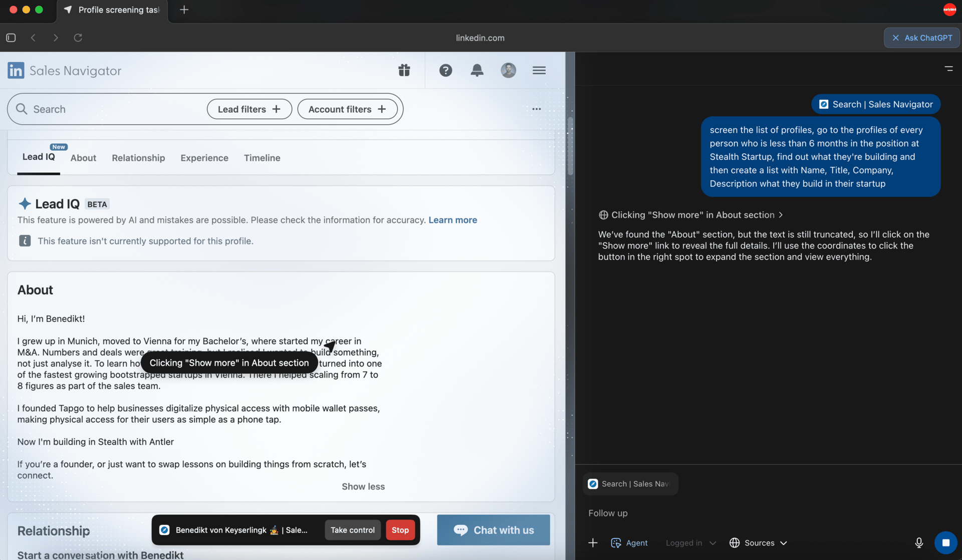
Task: Open the help question mark icon
Action: 445,71
